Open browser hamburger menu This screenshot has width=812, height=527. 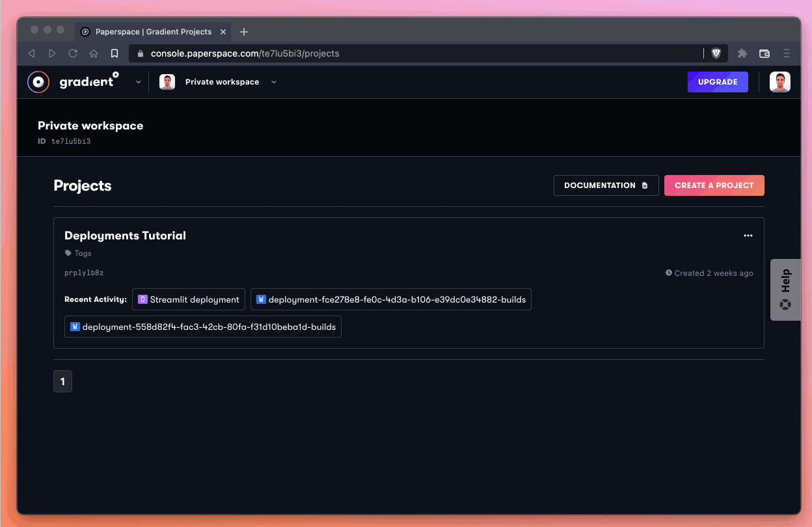[786, 53]
